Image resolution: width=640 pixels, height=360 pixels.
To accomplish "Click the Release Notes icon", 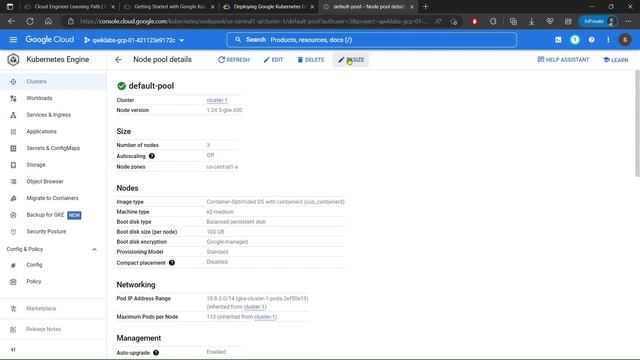I will [x=13, y=329].
